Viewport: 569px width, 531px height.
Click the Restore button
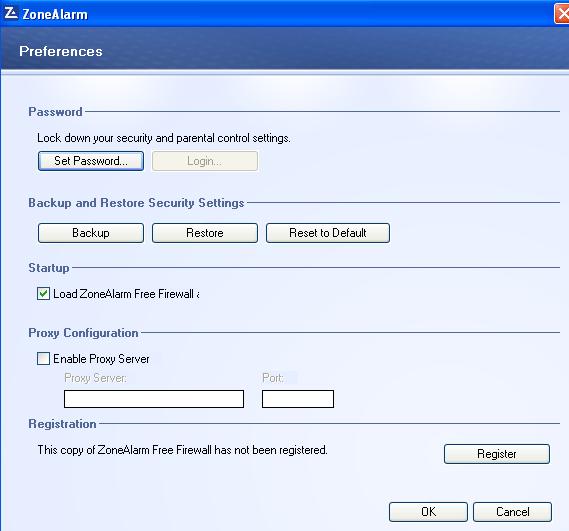point(205,233)
